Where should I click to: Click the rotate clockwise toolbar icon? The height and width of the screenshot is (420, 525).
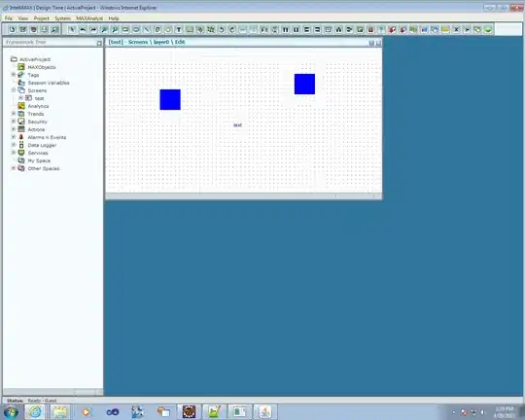click(232, 30)
